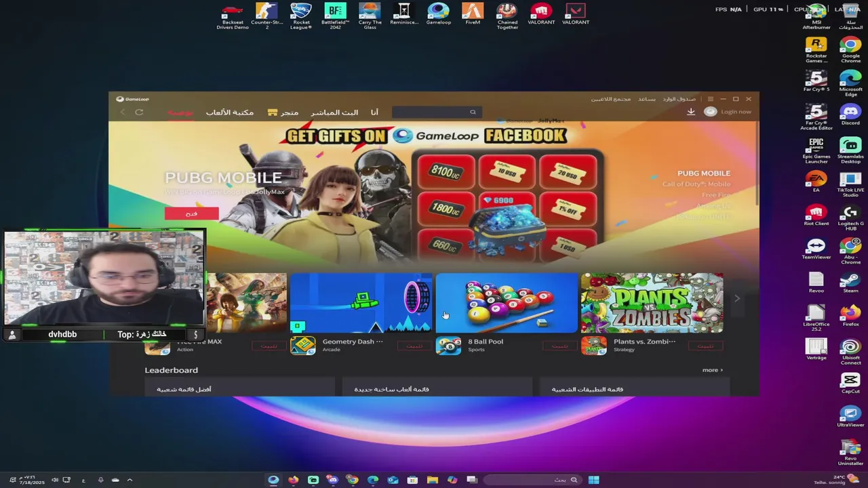Select Call of Duty: Mobile in banner list
This screenshot has width=868, height=488.
pos(696,184)
